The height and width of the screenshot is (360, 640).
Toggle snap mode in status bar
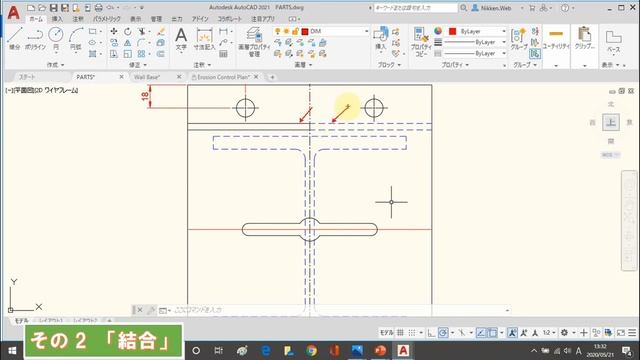412,333
